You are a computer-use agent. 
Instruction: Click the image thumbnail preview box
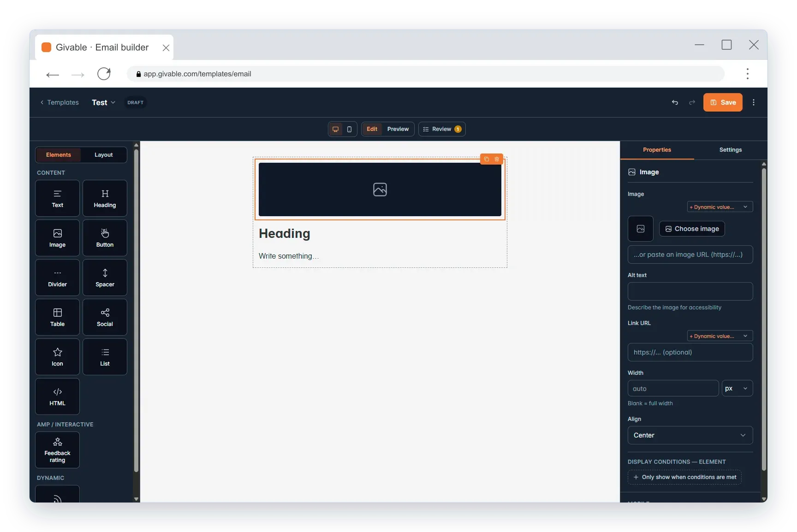tap(641, 229)
